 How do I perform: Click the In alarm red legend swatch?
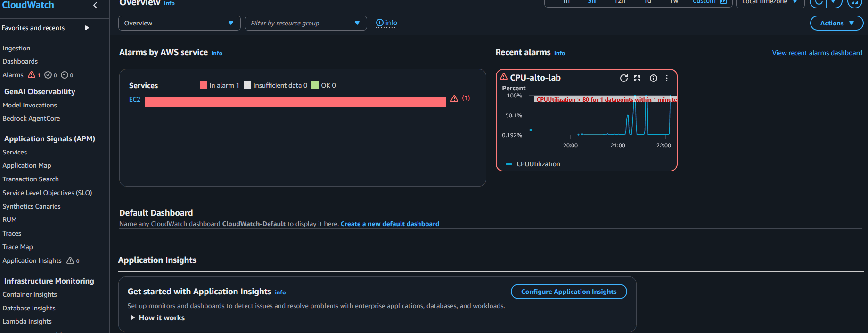pyautogui.click(x=204, y=85)
